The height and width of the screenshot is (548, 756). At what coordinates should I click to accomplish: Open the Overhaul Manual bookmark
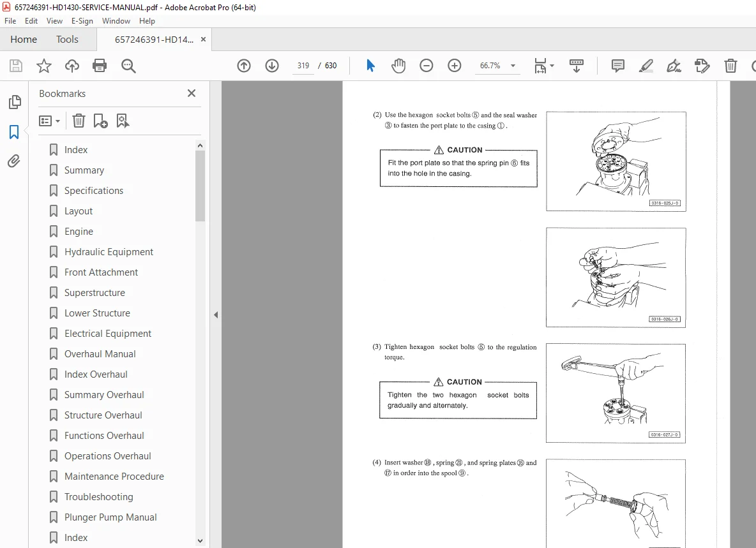point(100,354)
